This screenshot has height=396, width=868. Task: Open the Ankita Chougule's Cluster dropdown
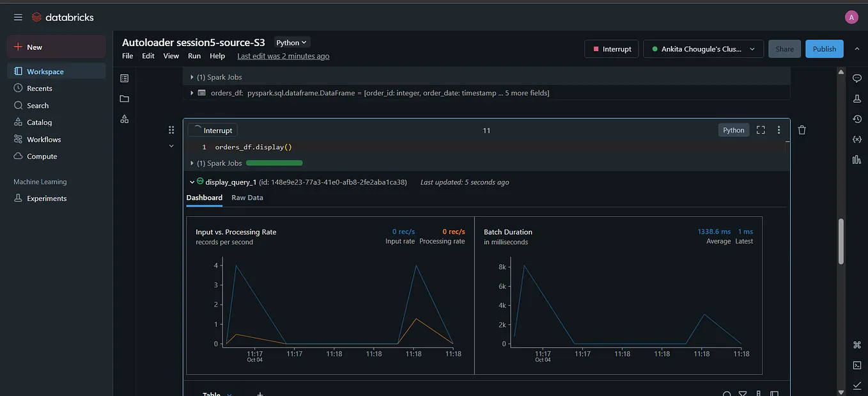tap(703, 48)
